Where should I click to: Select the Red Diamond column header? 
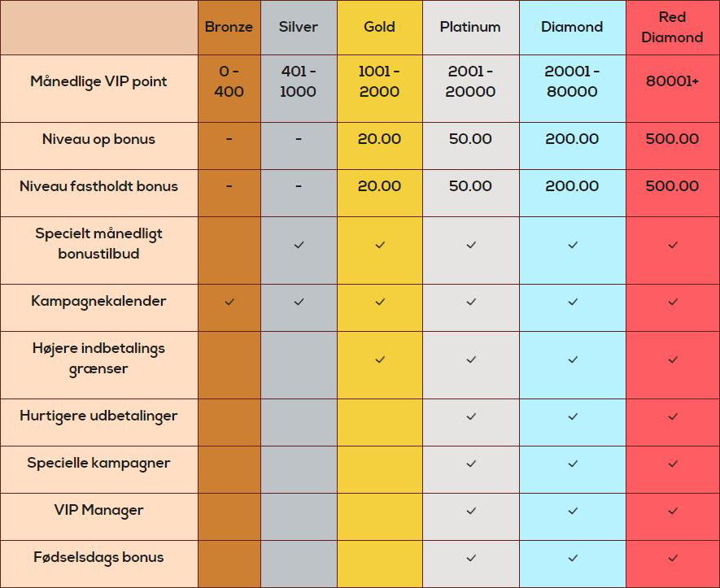tap(672, 27)
